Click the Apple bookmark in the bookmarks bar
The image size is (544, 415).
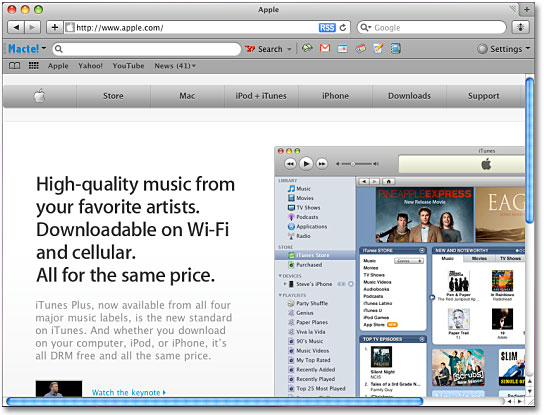(x=58, y=66)
